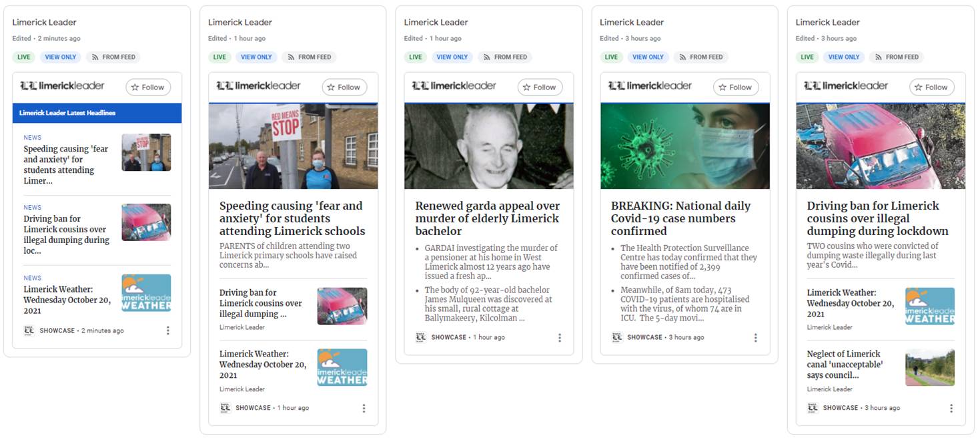Click limerickleader logo above the coronavirus image

pyautogui.click(x=650, y=86)
